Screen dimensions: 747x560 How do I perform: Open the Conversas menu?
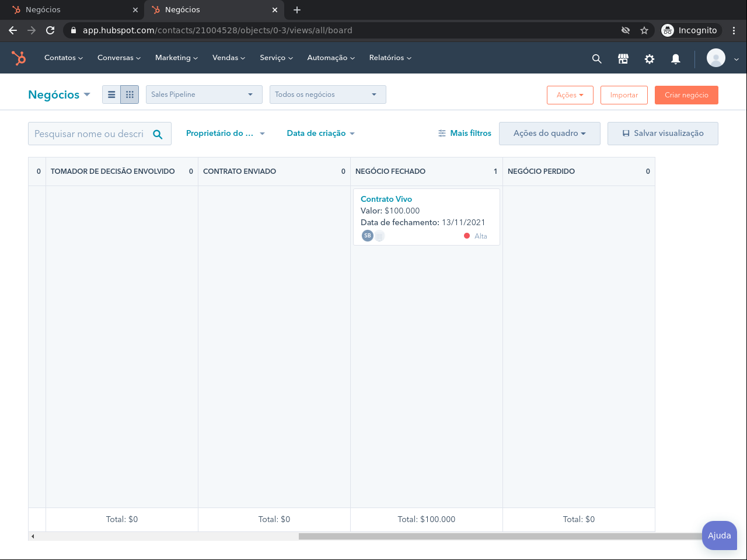click(x=119, y=58)
